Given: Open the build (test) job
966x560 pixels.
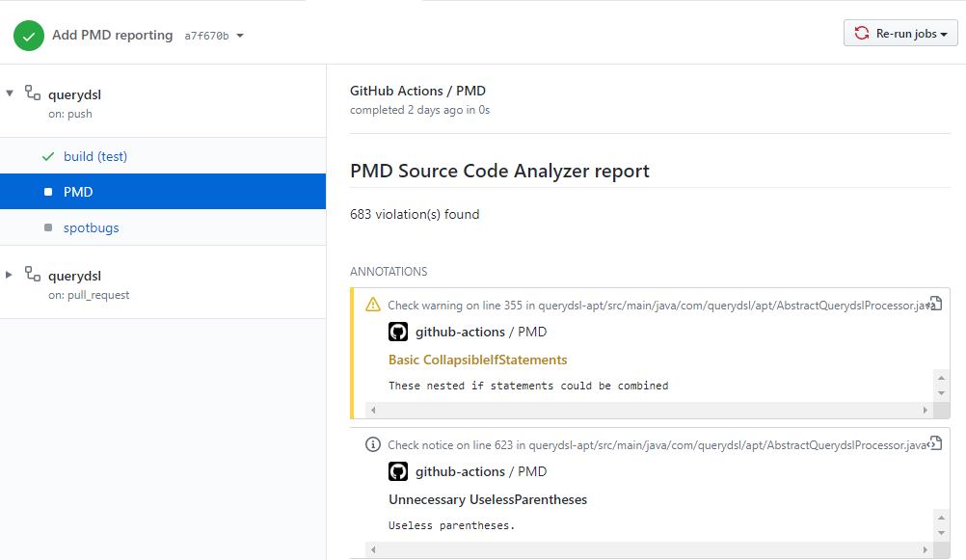Looking at the screenshot, I should point(94,156).
